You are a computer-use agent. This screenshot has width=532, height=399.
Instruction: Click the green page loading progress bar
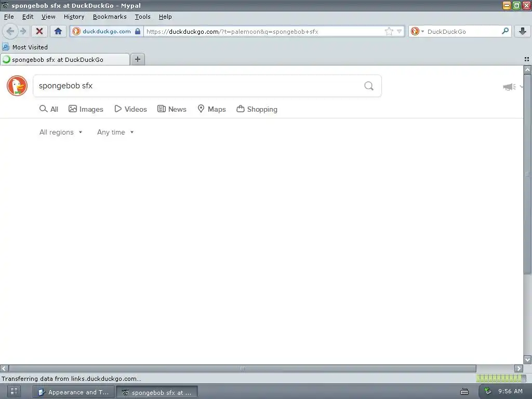(x=501, y=378)
